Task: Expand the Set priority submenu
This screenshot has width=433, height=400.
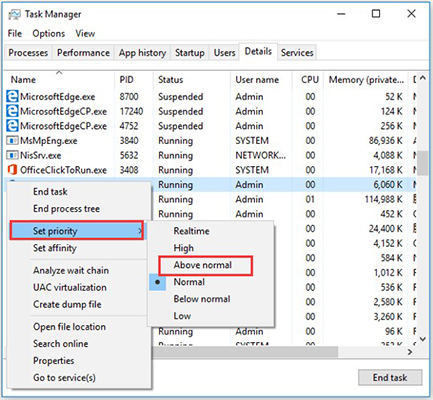Action: click(x=77, y=230)
